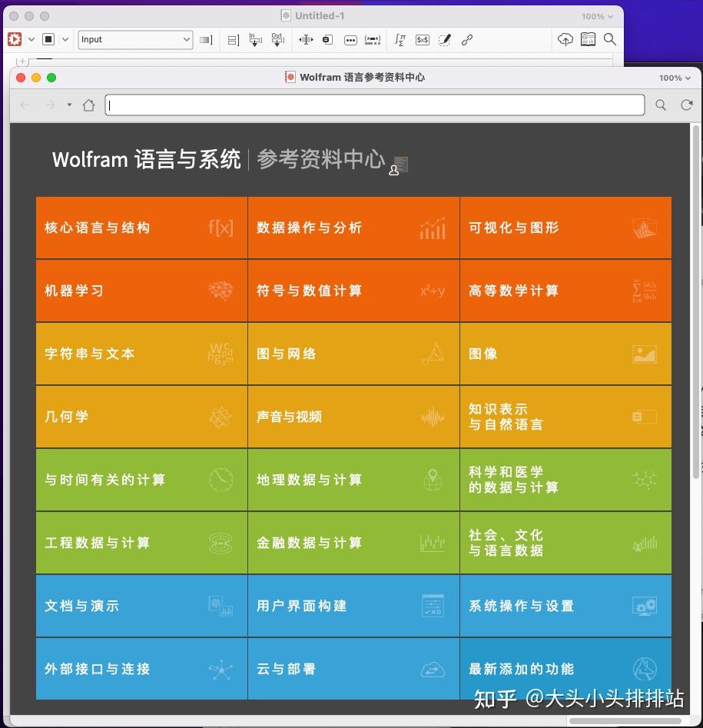
Task: Open the 用户界面构建 tile
Action: click(353, 606)
